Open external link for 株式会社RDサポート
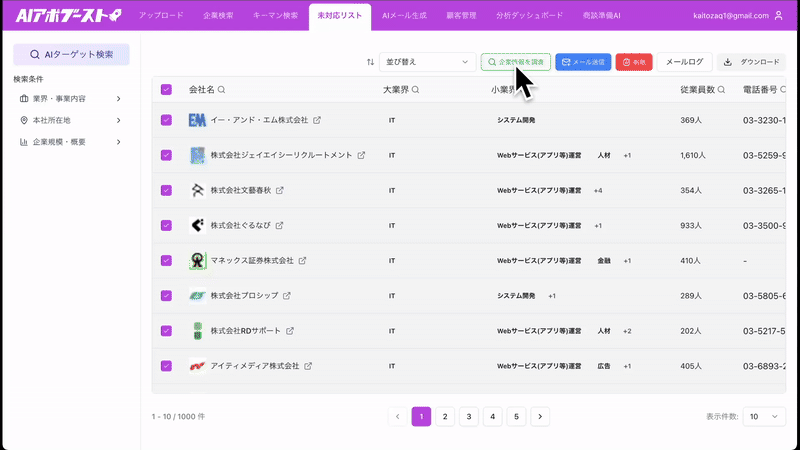 290,331
